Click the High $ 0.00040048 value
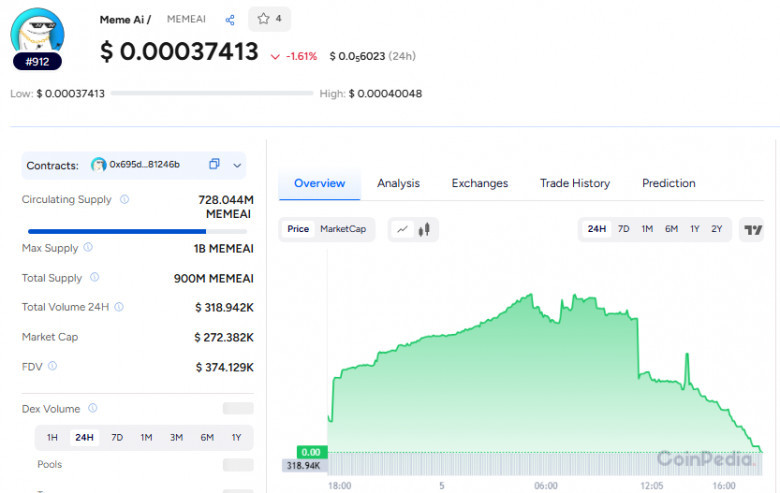 [385, 94]
